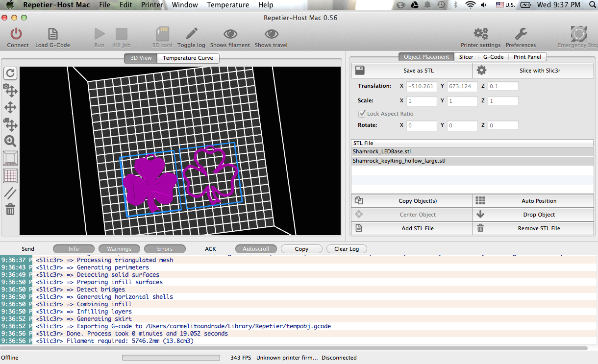
Task: Click Slice with Slic3r button
Action: (533, 71)
